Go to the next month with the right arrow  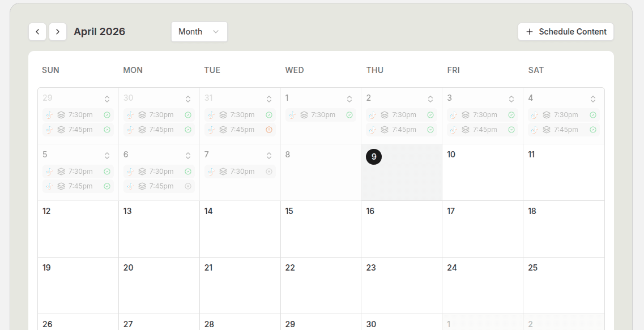pyautogui.click(x=57, y=32)
